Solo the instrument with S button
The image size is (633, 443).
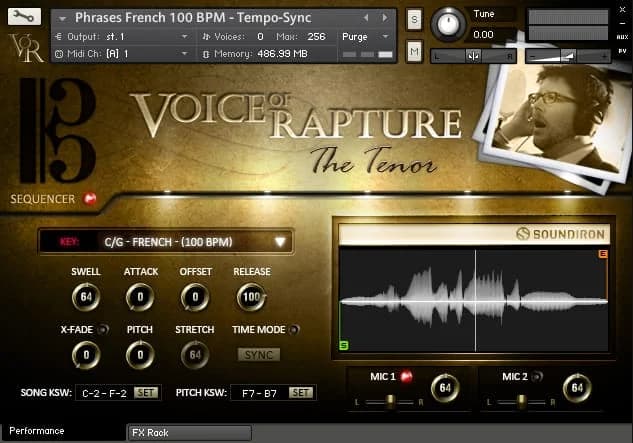414,19
